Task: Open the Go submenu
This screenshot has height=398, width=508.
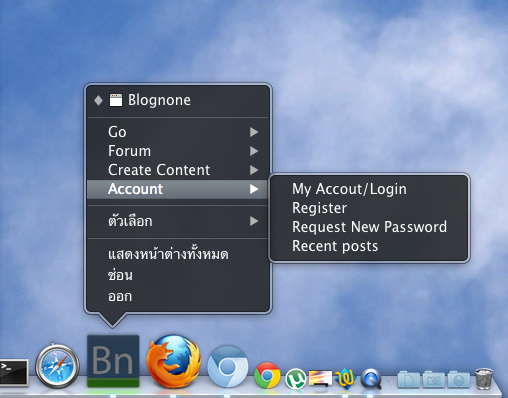Action: pos(177,132)
